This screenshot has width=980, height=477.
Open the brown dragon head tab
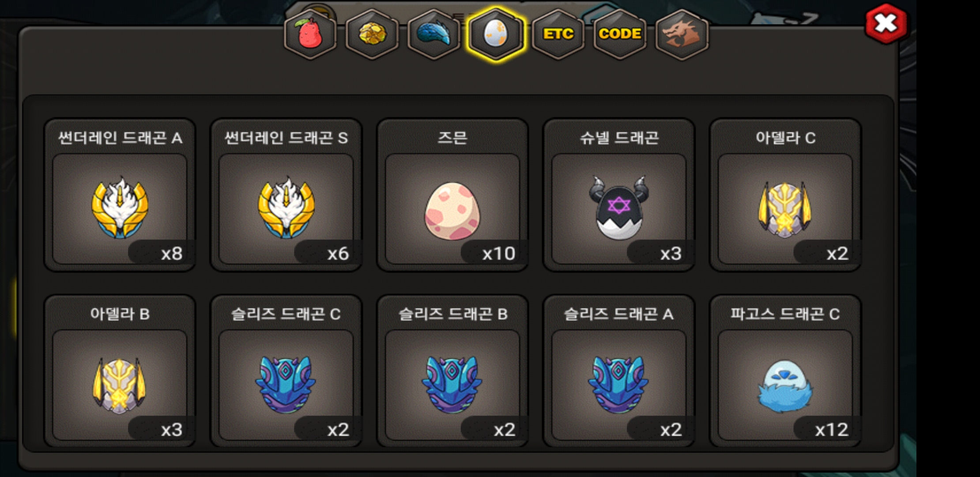682,34
